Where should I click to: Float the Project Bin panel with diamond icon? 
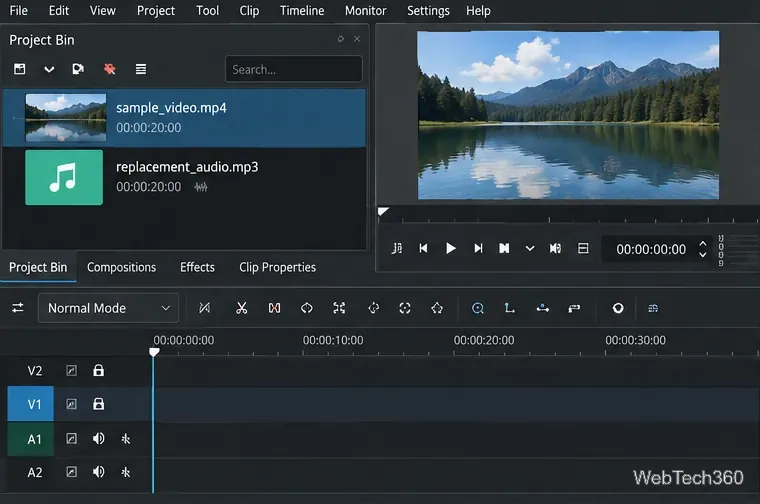tap(341, 39)
